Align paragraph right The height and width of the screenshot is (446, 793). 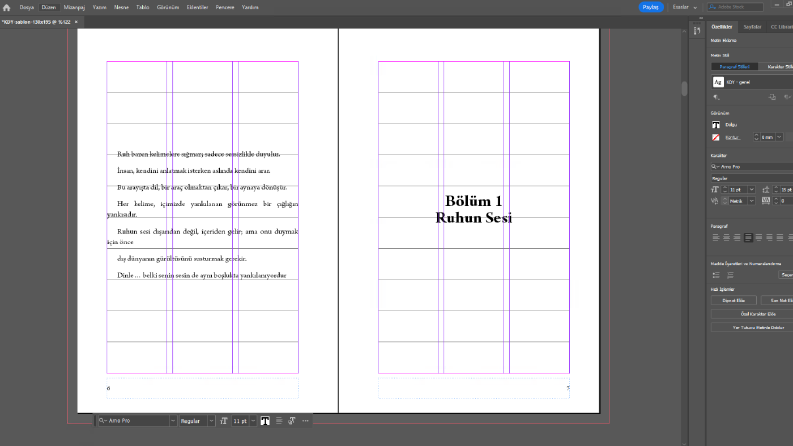(x=737, y=237)
